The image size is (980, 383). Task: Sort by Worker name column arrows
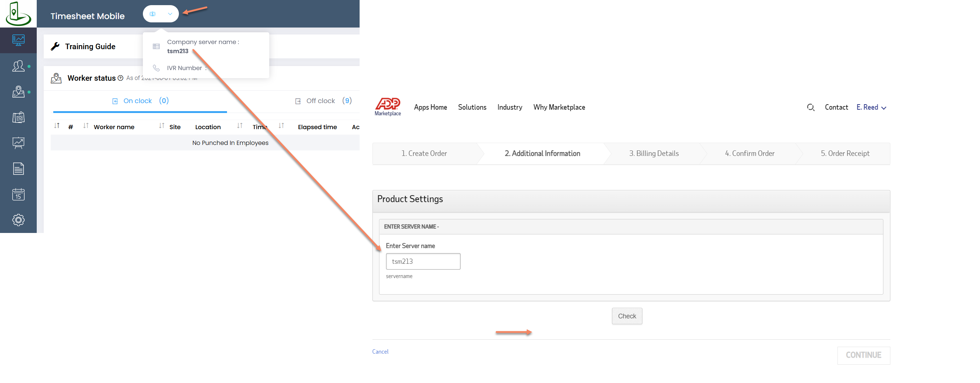[86, 126]
